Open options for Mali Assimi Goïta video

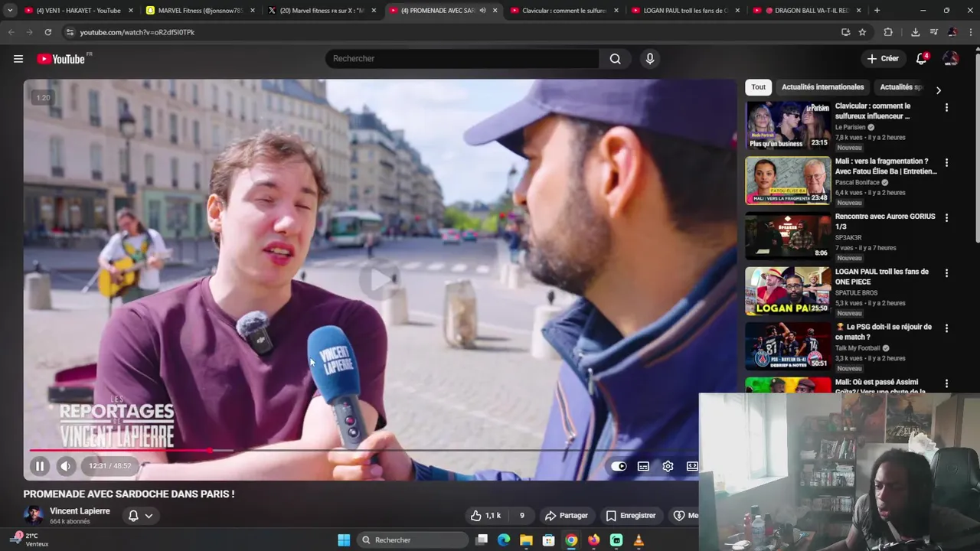pos(946,383)
